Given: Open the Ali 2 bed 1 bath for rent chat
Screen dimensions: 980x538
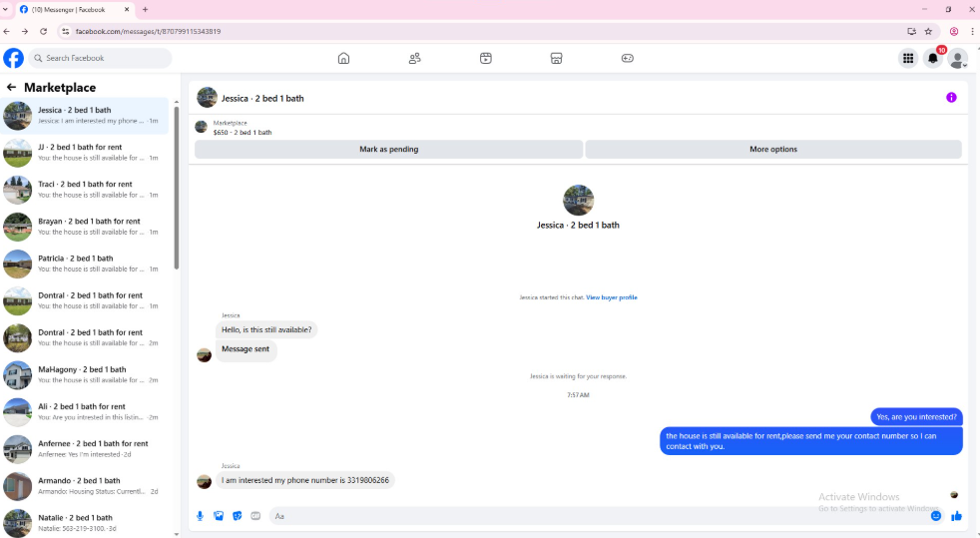Looking at the screenshot, I should (85, 412).
